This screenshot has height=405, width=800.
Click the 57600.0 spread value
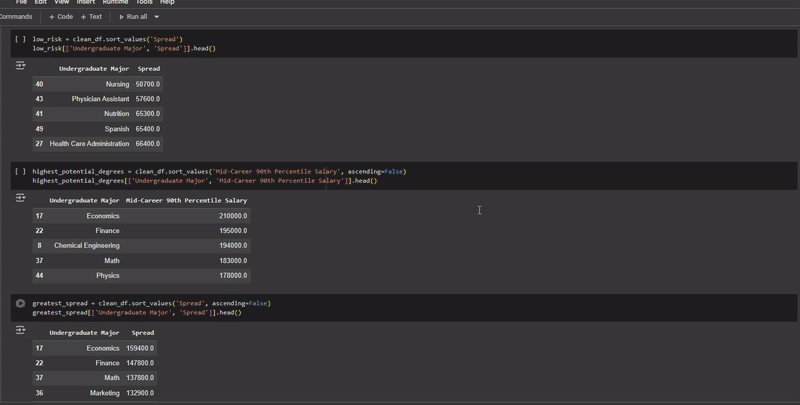[x=148, y=99]
